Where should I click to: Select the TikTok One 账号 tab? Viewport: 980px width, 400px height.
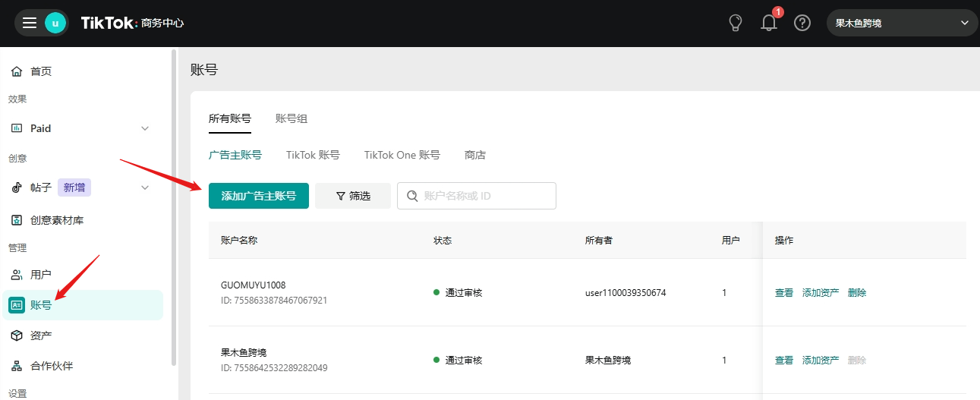click(402, 155)
